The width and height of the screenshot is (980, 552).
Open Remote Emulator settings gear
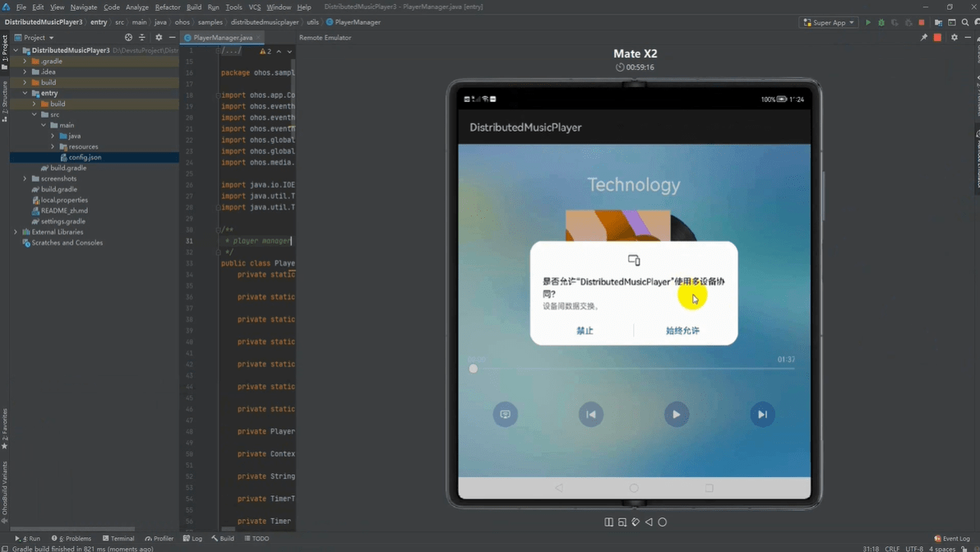(955, 38)
